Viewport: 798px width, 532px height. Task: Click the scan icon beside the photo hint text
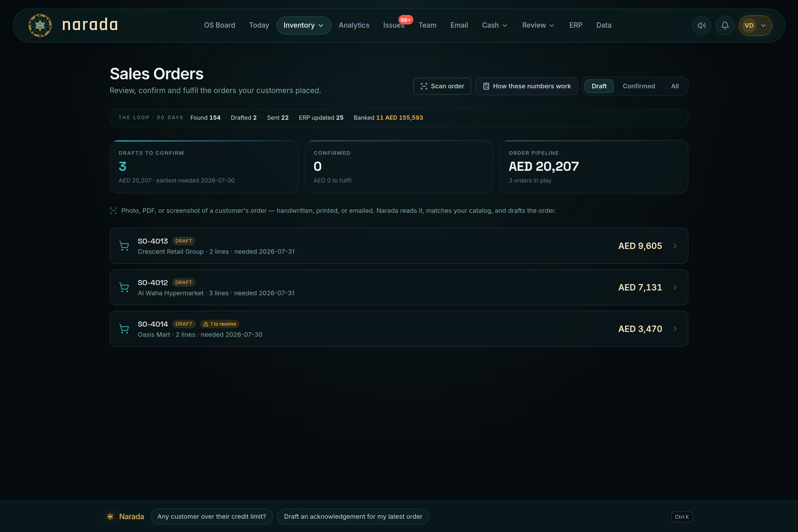coord(113,211)
